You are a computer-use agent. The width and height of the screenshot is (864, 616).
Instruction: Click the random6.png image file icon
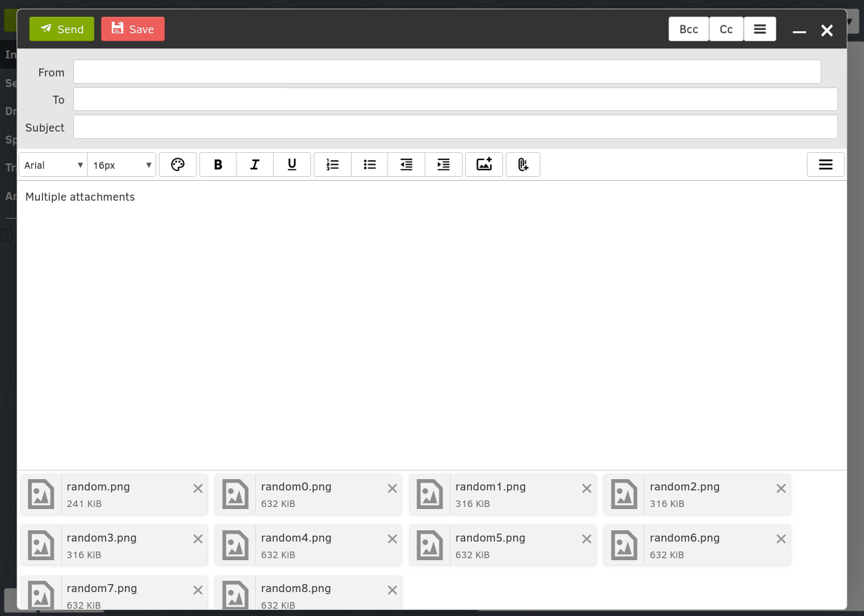coord(624,545)
